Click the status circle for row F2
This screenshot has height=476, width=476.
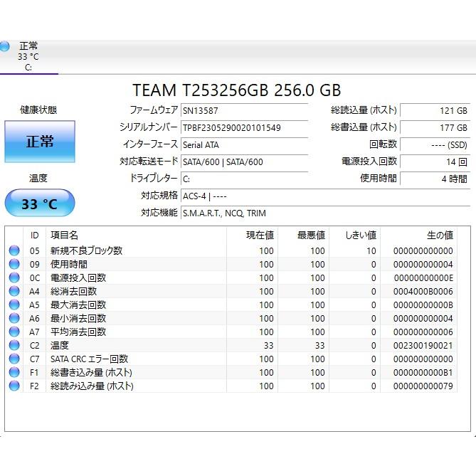tap(14, 386)
